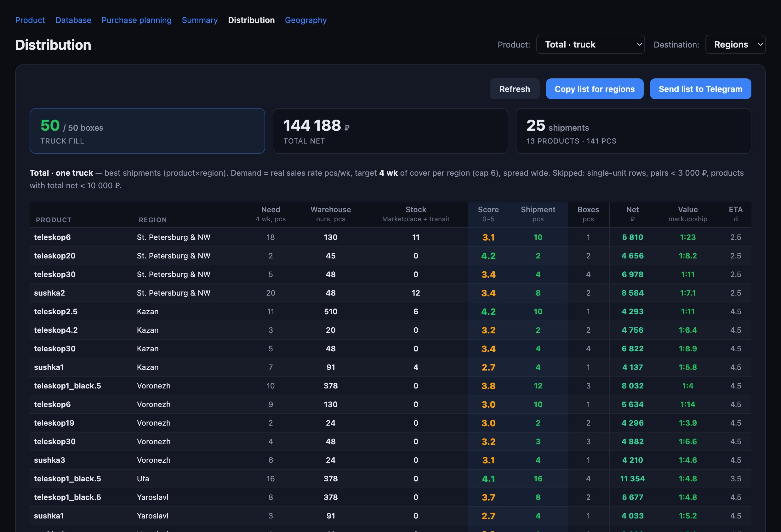781x532 pixels.
Task: Click the Refresh button
Action: coord(514,89)
